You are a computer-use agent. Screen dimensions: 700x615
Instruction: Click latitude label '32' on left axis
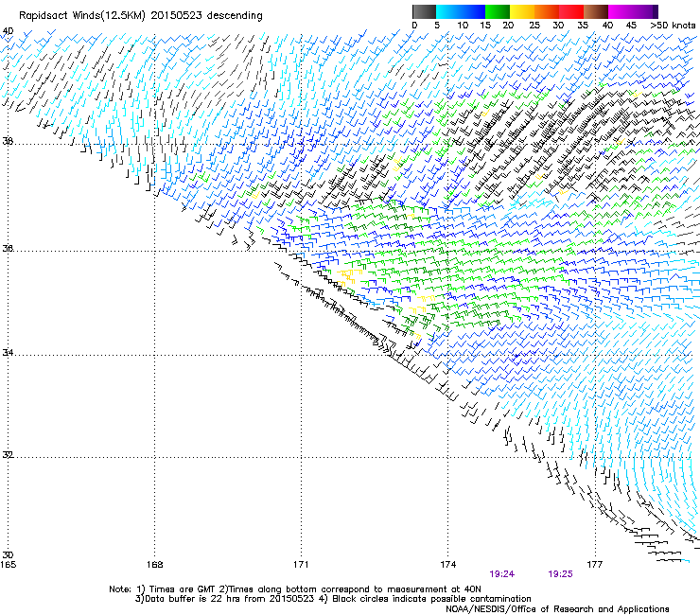point(8,455)
